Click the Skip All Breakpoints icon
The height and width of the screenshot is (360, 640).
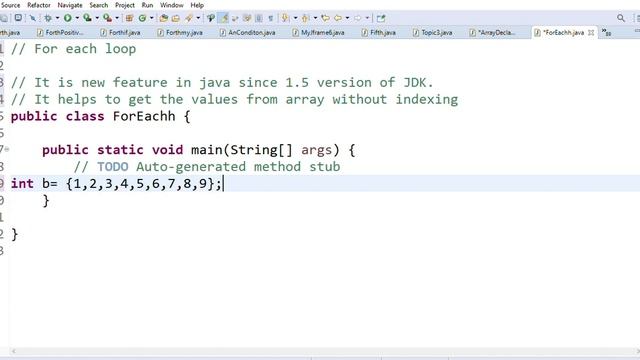point(33,18)
